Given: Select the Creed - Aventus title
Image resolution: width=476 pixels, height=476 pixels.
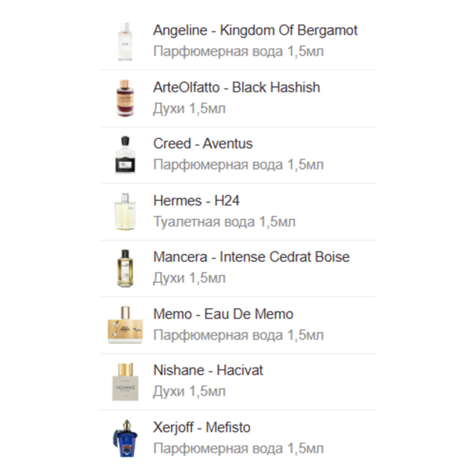Looking at the screenshot, I should 203,144.
